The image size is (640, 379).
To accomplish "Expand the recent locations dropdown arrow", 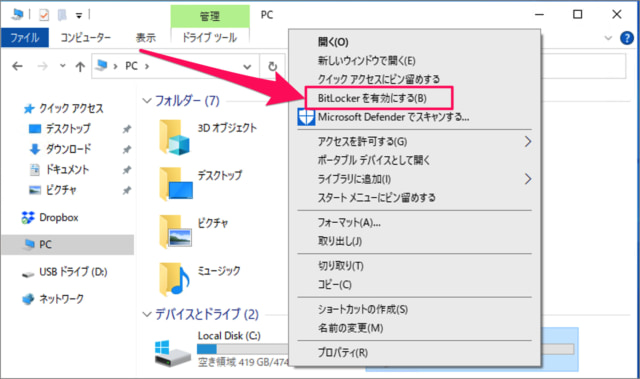I will (x=62, y=66).
